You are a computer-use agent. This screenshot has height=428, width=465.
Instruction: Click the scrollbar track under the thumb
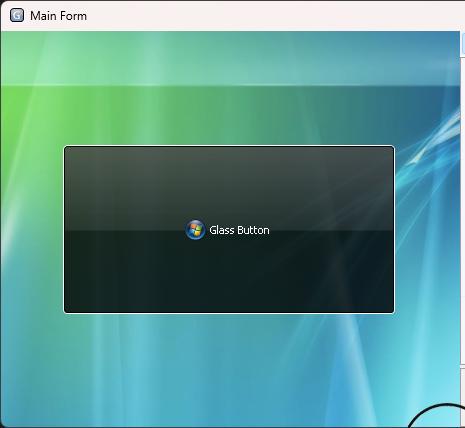click(463, 210)
